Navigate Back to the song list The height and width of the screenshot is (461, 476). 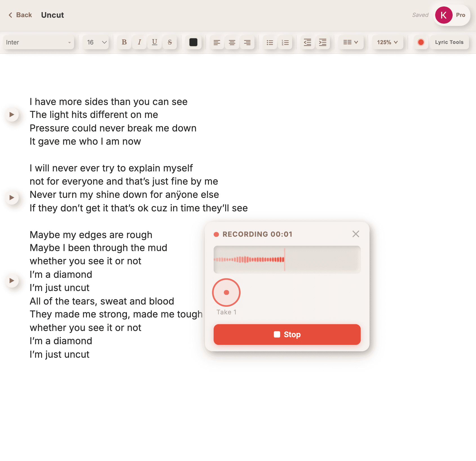(20, 15)
